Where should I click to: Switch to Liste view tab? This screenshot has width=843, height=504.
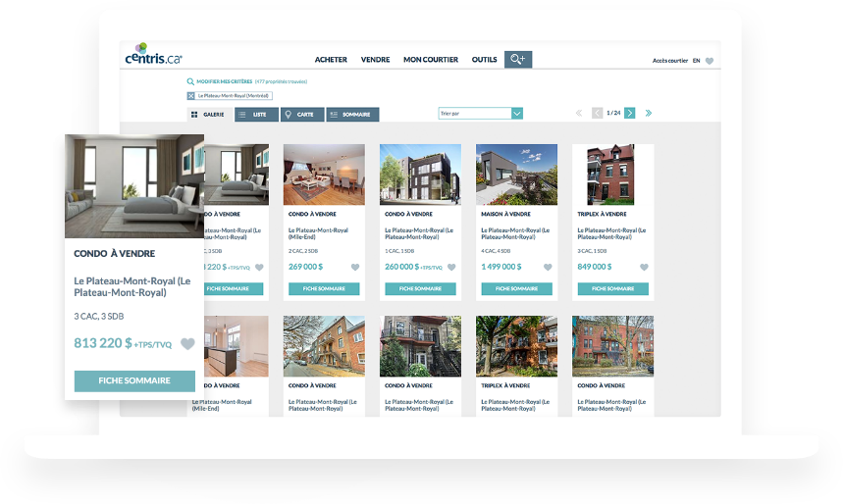tap(258, 115)
